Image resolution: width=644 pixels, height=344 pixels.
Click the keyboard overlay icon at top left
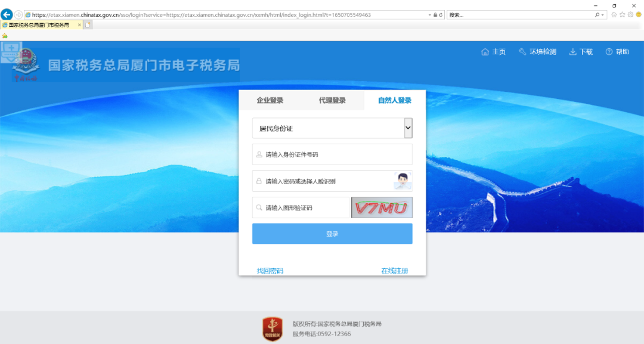tap(11, 52)
